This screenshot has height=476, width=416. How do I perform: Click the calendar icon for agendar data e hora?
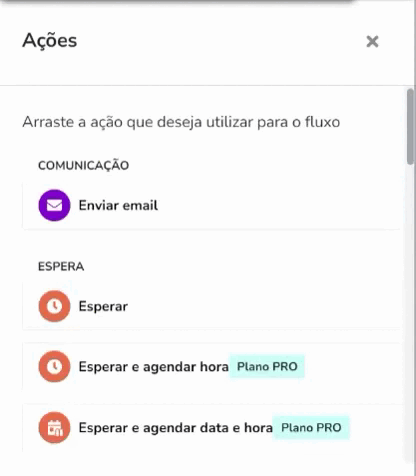pos(54,428)
